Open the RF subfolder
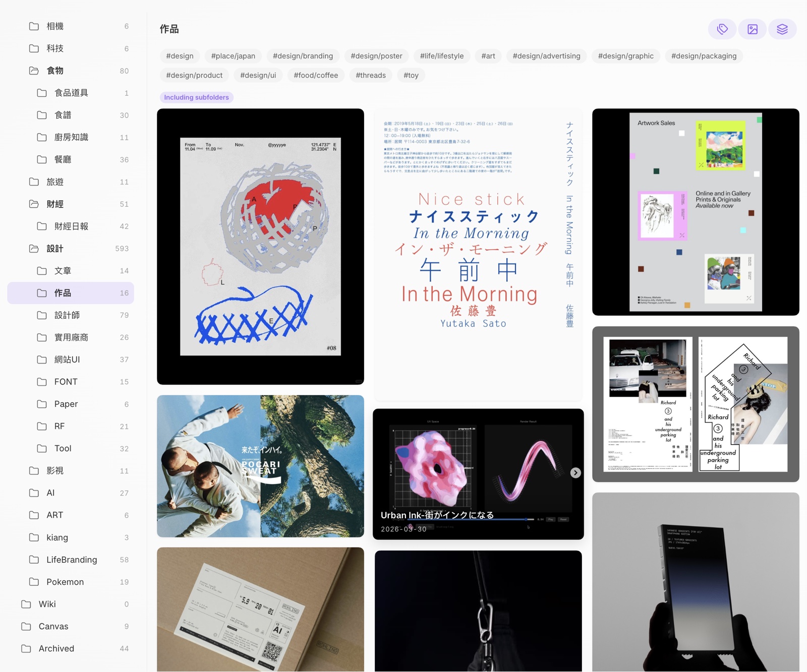 [71, 426]
